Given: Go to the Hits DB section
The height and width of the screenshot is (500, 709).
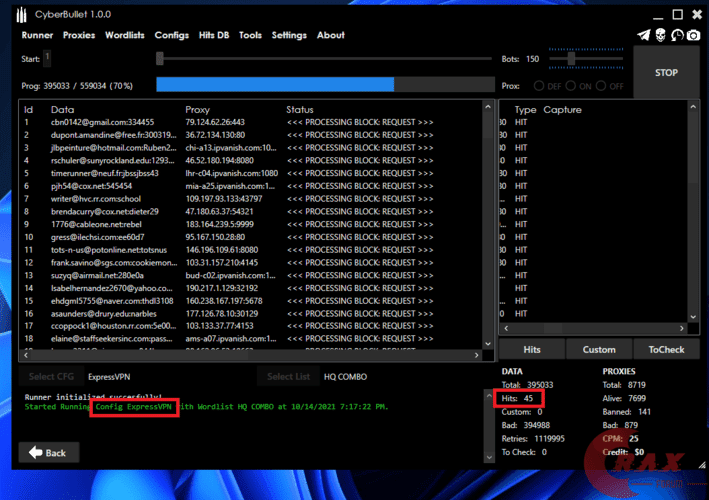Looking at the screenshot, I should click(214, 35).
